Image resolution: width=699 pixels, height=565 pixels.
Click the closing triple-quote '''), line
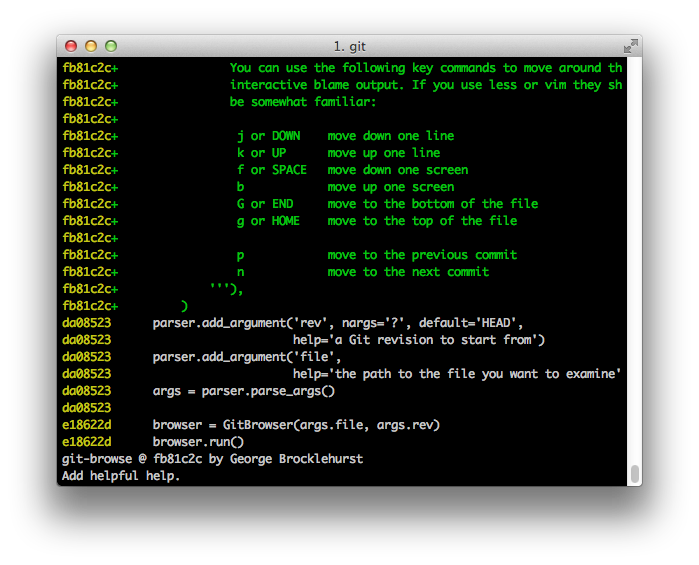(x=226, y=289)
